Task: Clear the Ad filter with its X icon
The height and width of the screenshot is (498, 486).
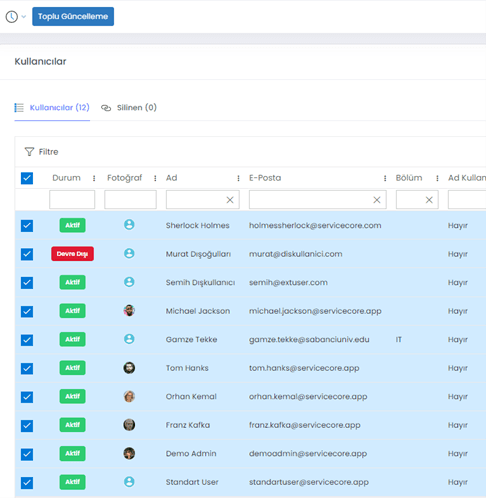Action: 230,200
